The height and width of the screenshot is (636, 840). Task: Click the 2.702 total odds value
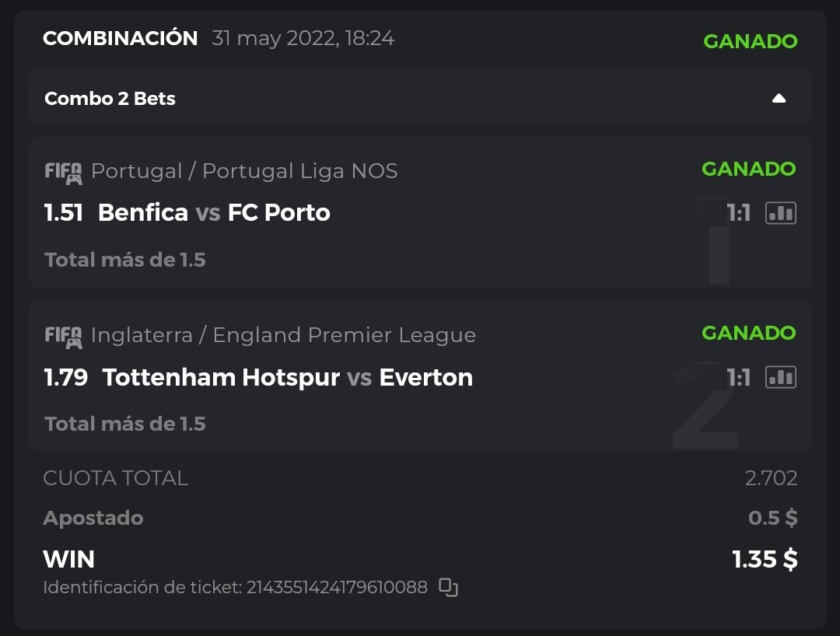(x=771, y=478)
